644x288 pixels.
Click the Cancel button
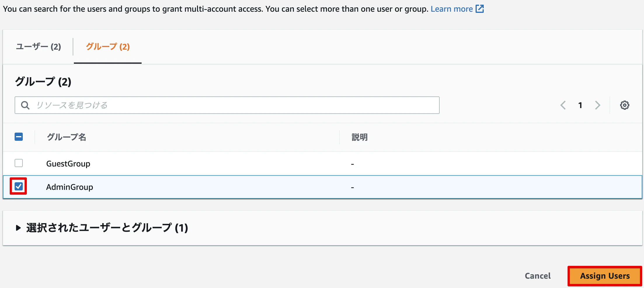click(x=538, y=276)
